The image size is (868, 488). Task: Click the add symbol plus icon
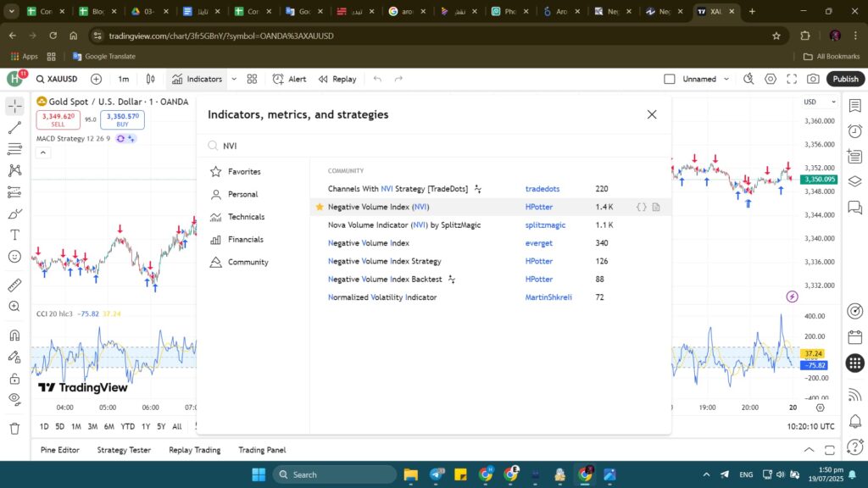pyautogui.click(x=97, y=79)
